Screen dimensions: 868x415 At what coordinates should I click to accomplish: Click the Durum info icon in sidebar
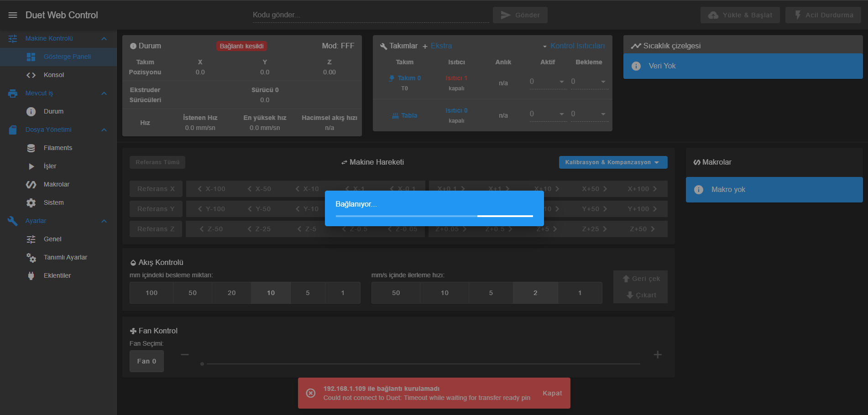pyautogui.click(x=31, y=112)
